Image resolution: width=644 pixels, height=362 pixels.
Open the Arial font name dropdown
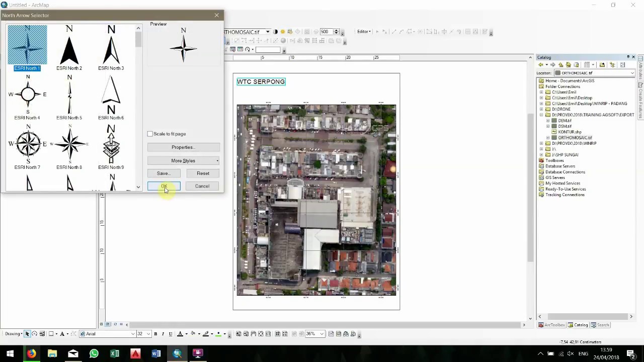tap(133, 334)
